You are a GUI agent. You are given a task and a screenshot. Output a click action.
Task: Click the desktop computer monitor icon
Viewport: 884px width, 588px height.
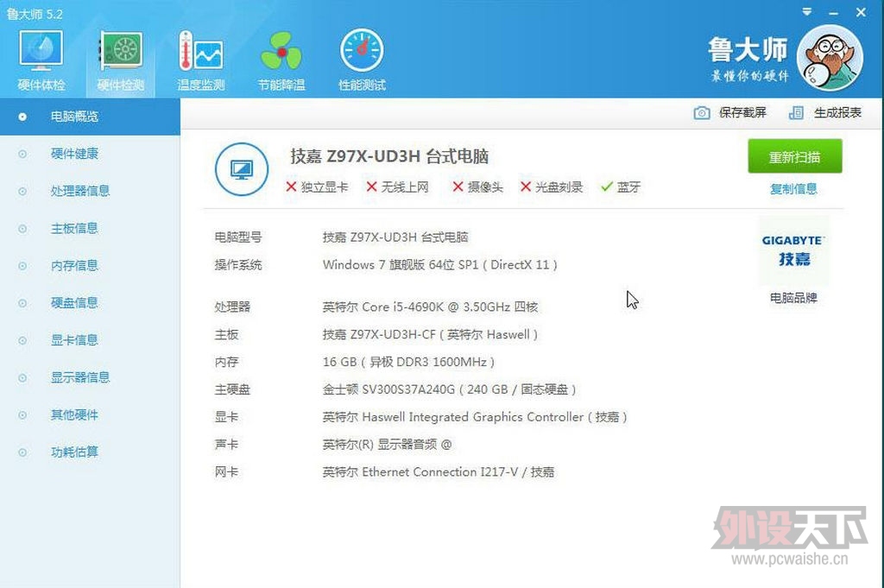(242, 169)
